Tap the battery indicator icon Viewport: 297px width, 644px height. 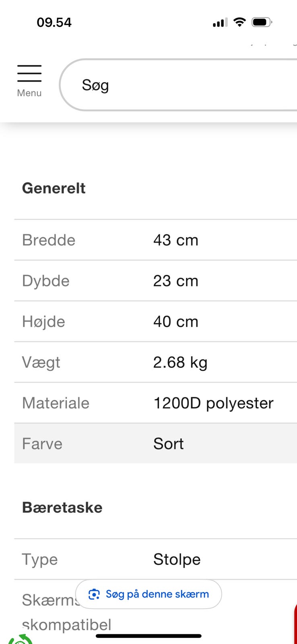pyautogui.click(x=262, y=22)
